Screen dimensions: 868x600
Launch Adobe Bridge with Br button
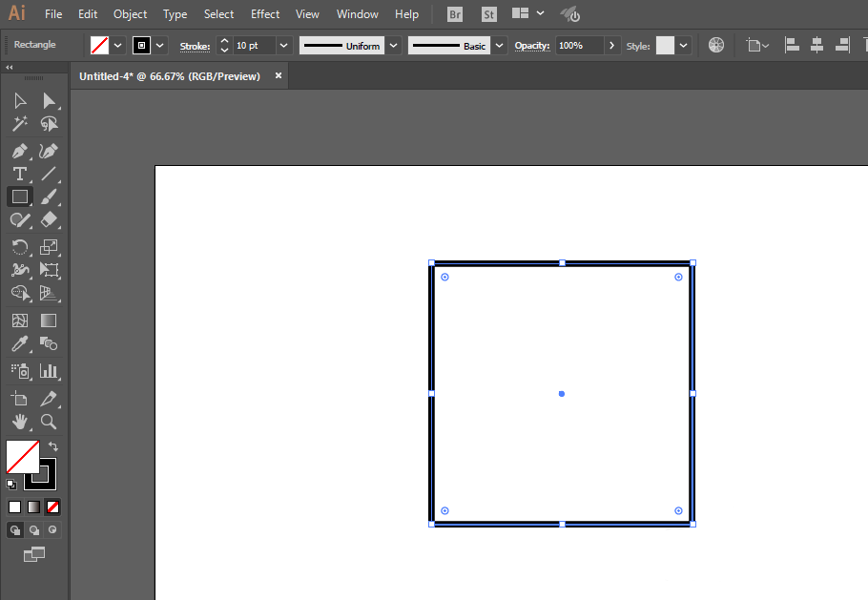tap(454, 13)
